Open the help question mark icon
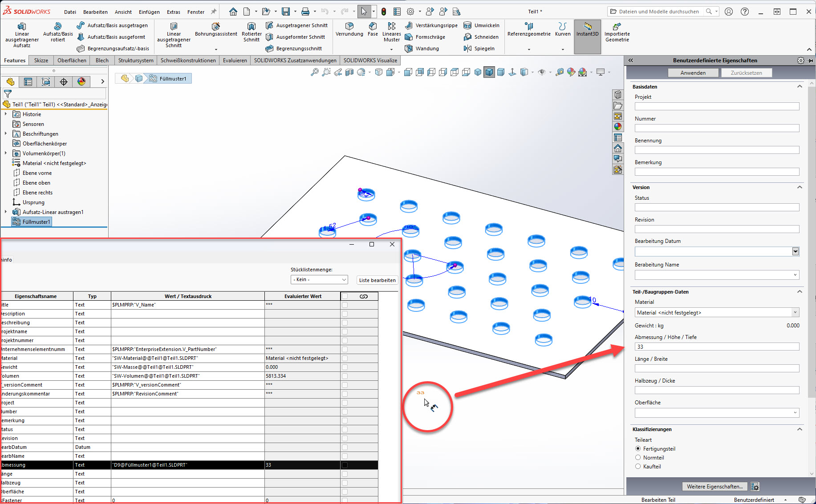This screenshot has height=504, width=816. (x=745, y=12)
